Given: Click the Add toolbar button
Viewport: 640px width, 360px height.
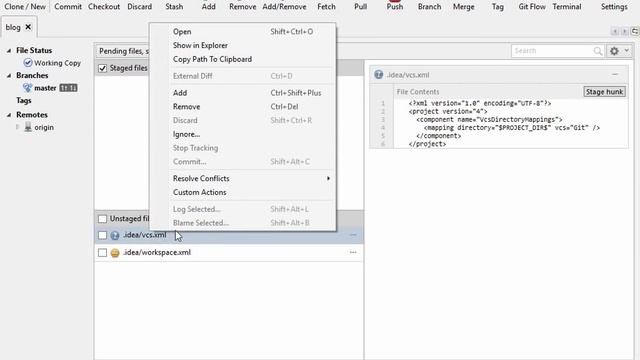Looking at the screenshot, I should [209, 7].
